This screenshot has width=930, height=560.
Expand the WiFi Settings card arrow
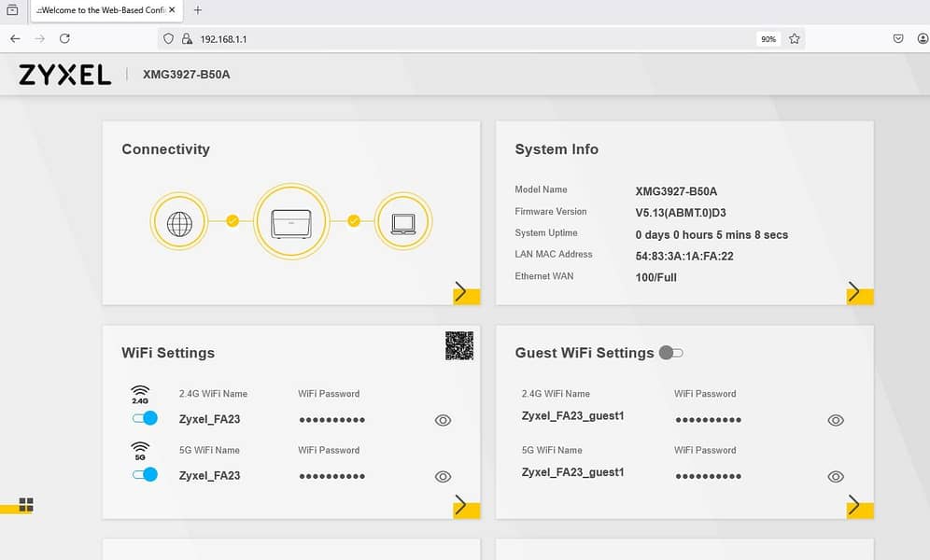pyautogui.click(x=466, y=506)
